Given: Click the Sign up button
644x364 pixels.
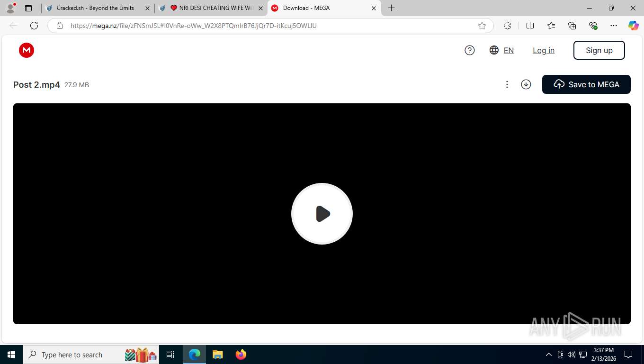Looking at the screenshot, I should click(599, 50).
